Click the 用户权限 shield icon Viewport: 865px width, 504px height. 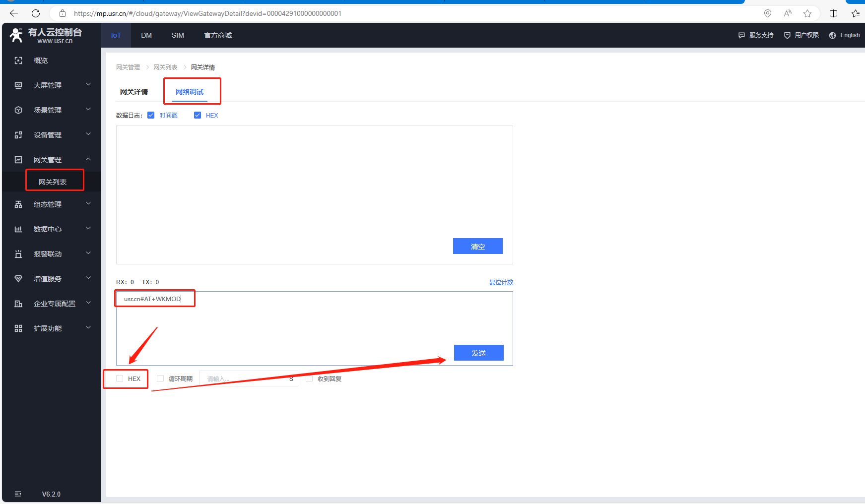pos(787,35)
